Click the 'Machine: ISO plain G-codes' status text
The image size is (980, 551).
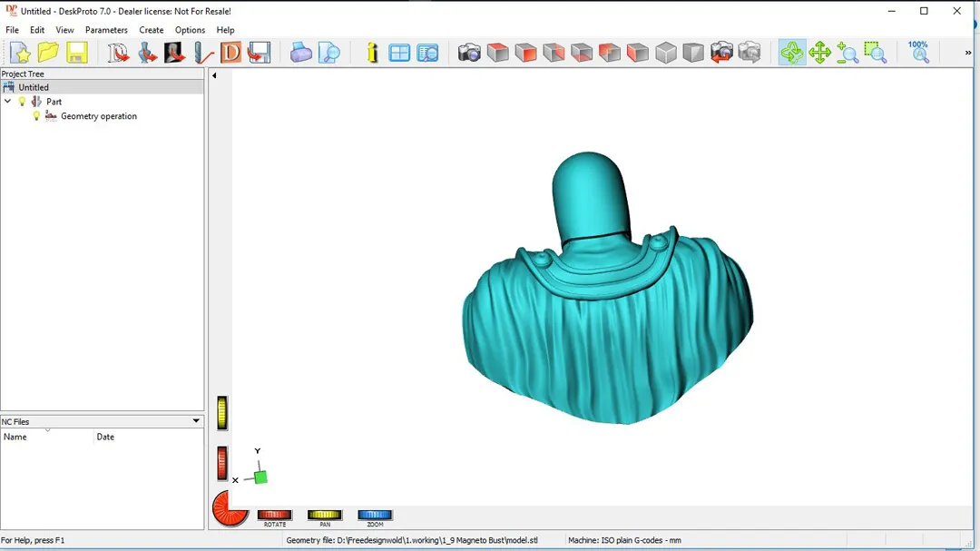[x=624, y=540]
